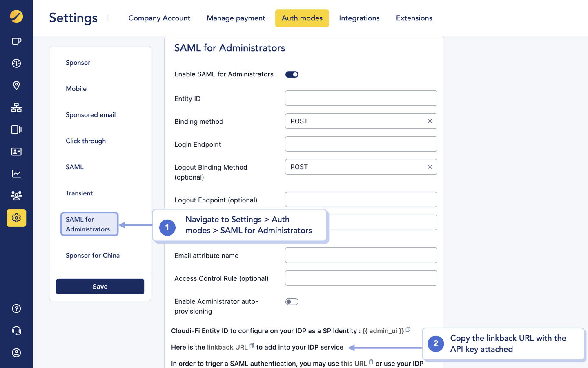Open the analytics chart icon

pyautogui.click(x=16, y=174)
